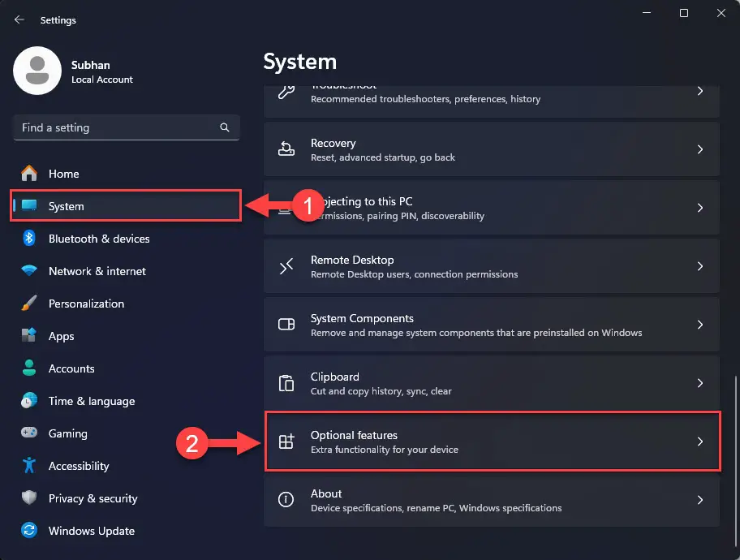Click the Clipboard icon
740x560 pixels.
coord(286,383)
